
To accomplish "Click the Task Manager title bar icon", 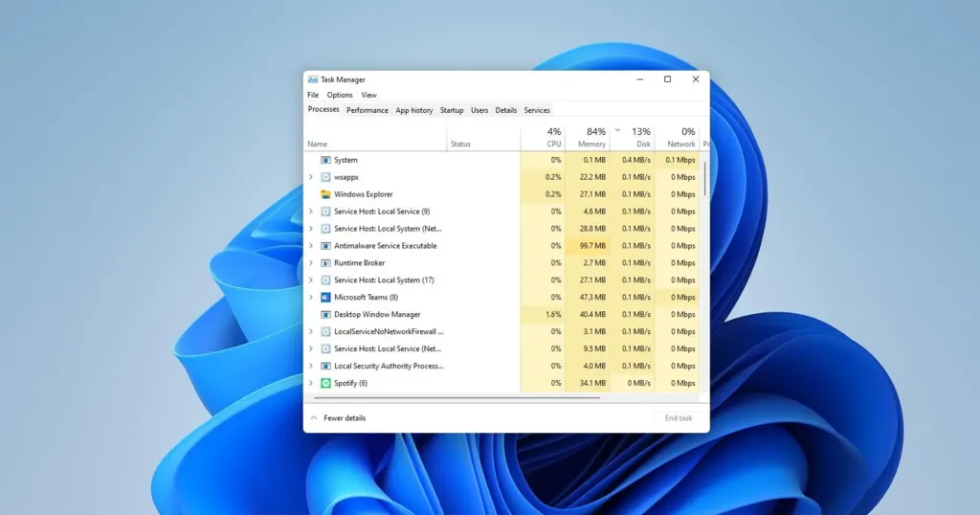I will (313, 79).
